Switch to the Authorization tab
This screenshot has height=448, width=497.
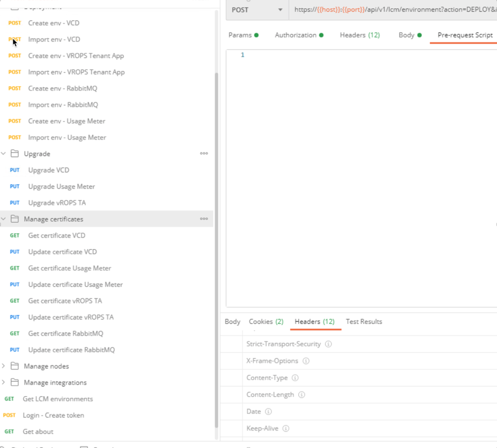pyautogui.click(x=295, y=35)
